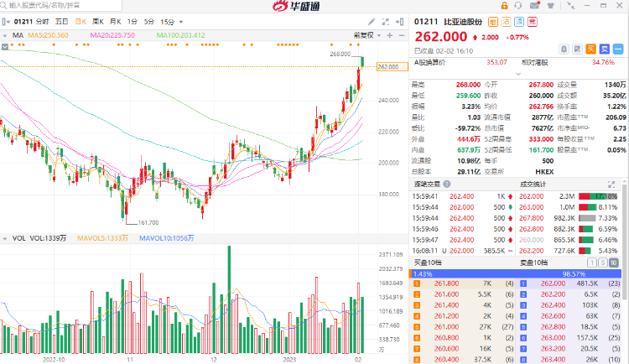Screen dimensions: 629x364
Task: Select 1-level order book depth
Action: click(592, 263)
